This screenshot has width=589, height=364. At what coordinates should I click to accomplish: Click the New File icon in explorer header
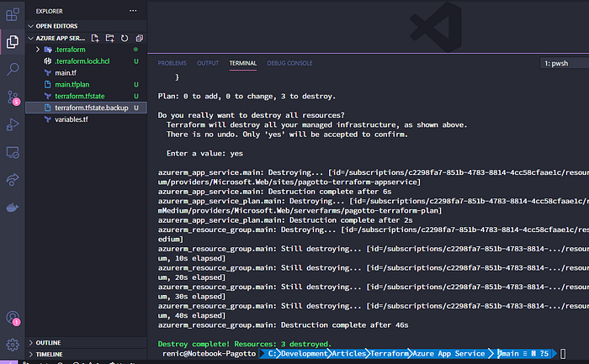click(95, 39)
